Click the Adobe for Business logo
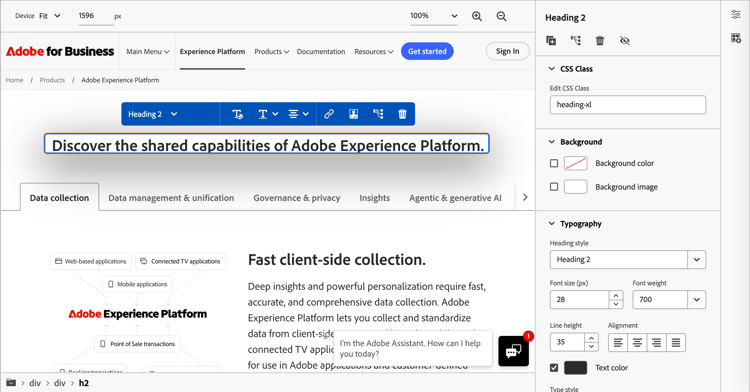Viewport: 750px width, 392px height. (60, 52)
